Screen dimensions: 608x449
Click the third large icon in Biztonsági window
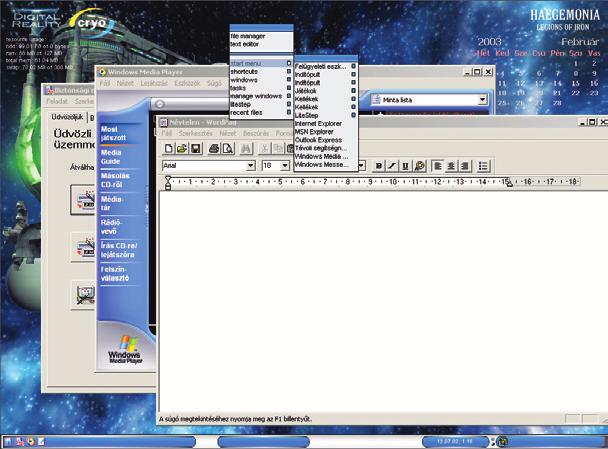pos(85,295)
